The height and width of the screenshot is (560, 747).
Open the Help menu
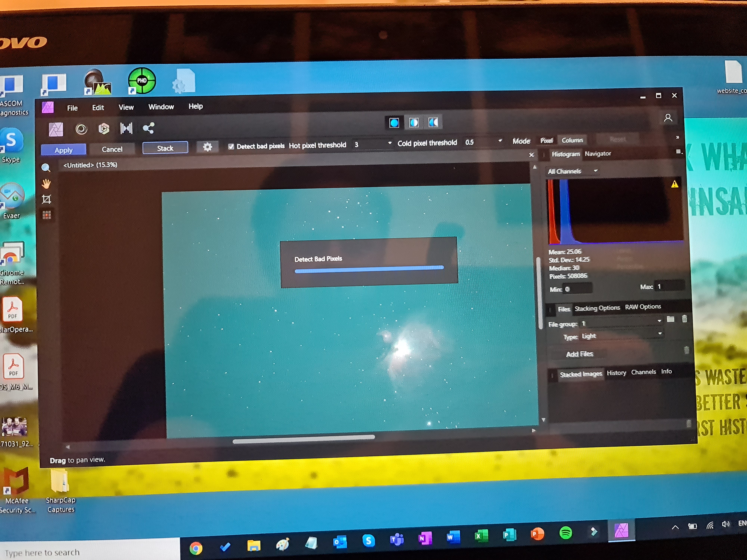coord(196,106)
